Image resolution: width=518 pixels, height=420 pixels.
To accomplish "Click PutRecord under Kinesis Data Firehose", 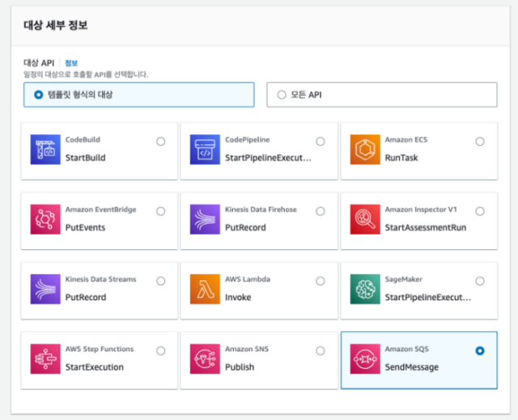I will coord(245,227).
